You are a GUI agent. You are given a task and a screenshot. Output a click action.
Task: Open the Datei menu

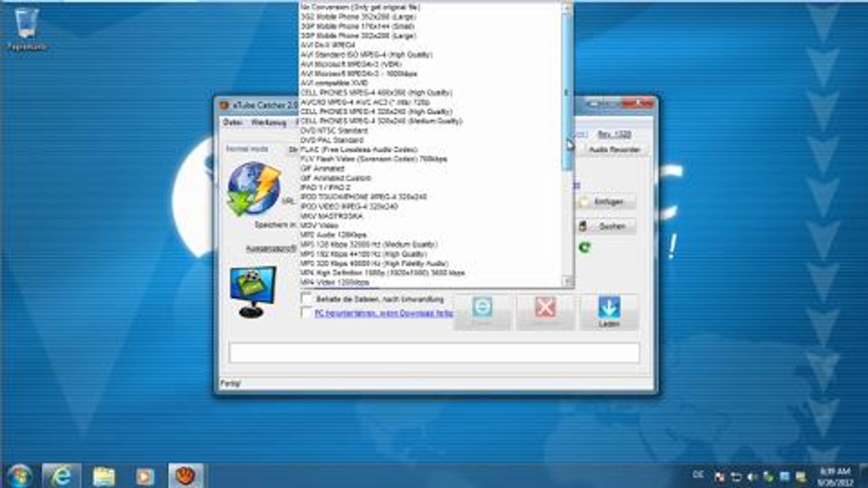(x=233, y=123)
